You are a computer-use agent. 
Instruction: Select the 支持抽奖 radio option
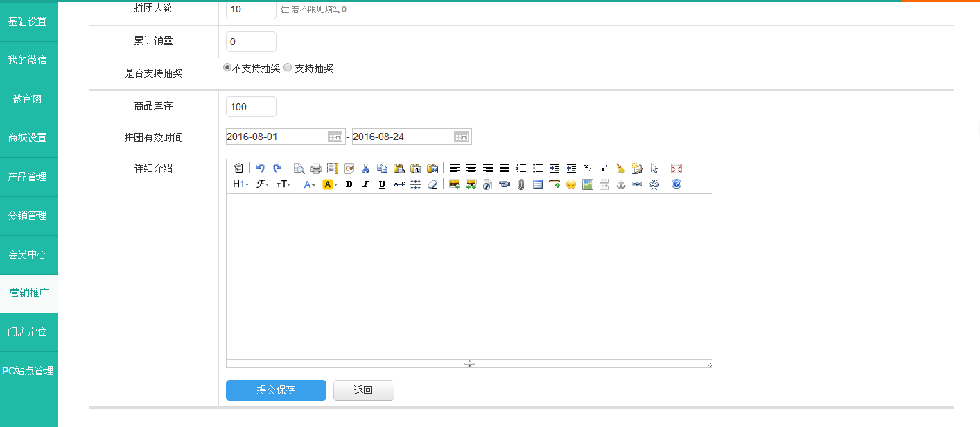288,68
